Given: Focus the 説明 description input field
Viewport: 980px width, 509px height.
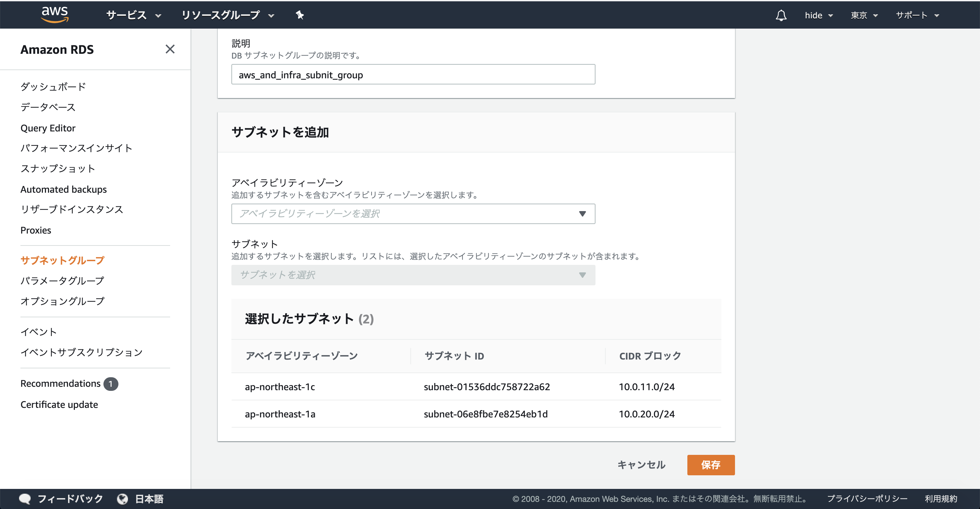Looking at the screenshot, I should 413,74.
